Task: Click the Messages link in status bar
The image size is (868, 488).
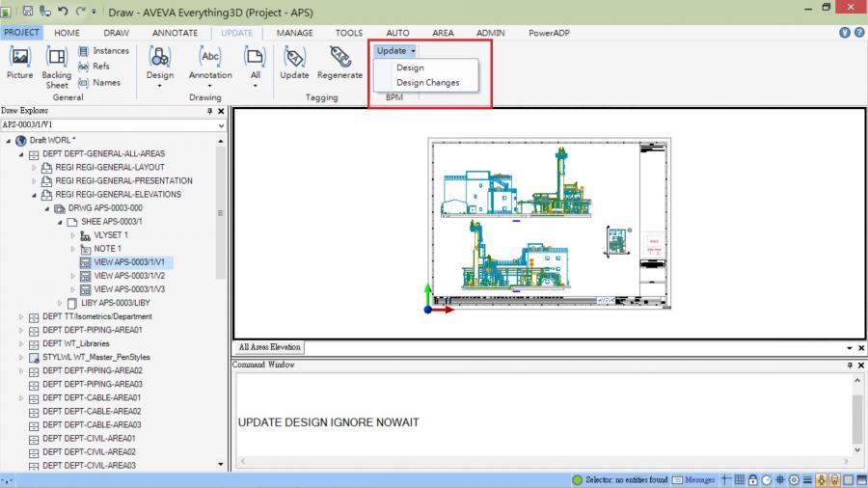Action: (x=700, y=479)
